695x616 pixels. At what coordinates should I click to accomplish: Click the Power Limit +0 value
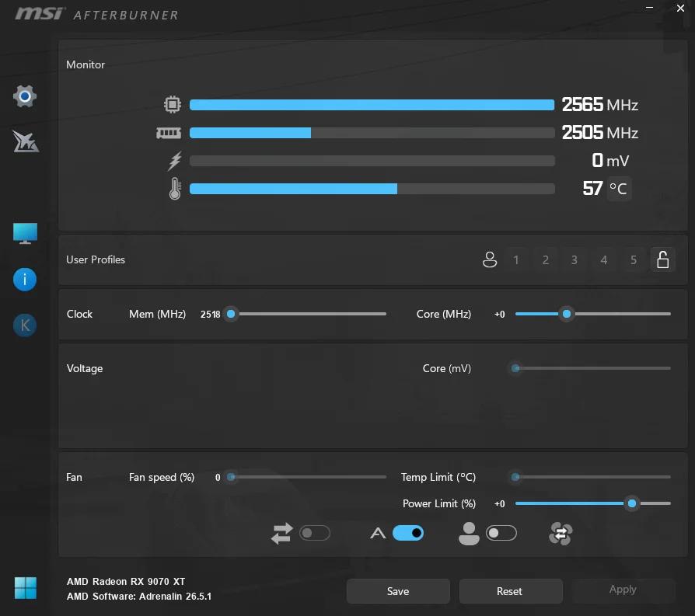click(x=500, y=503)
